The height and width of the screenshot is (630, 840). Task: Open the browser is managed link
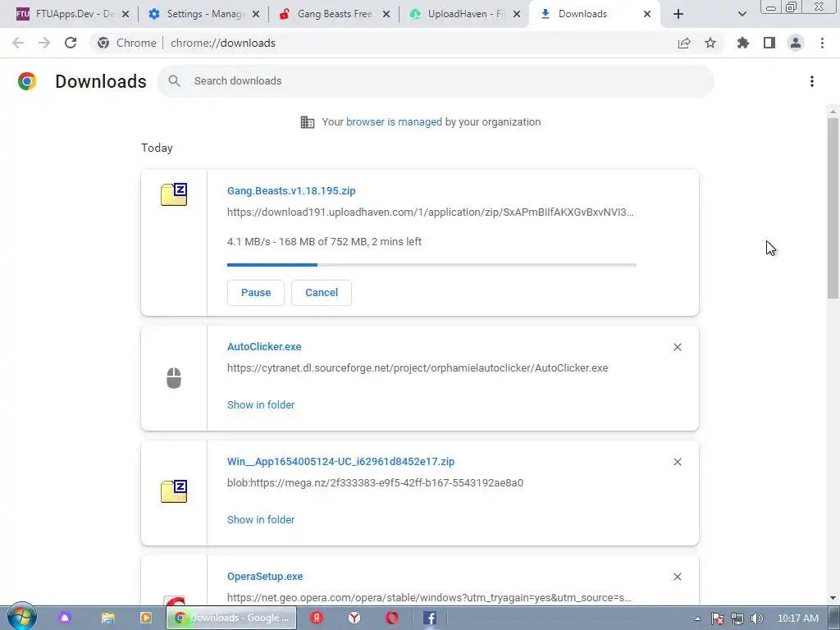point(394,121)
